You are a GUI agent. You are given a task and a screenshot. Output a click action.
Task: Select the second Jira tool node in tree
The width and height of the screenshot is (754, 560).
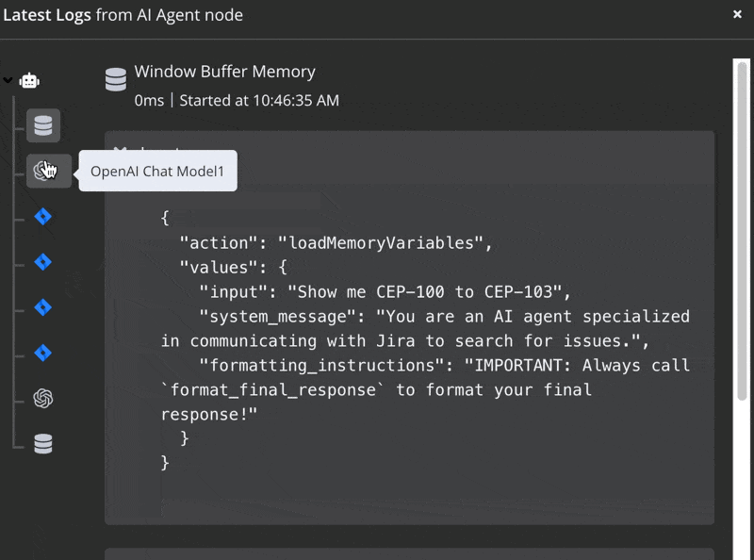[42, 262]
